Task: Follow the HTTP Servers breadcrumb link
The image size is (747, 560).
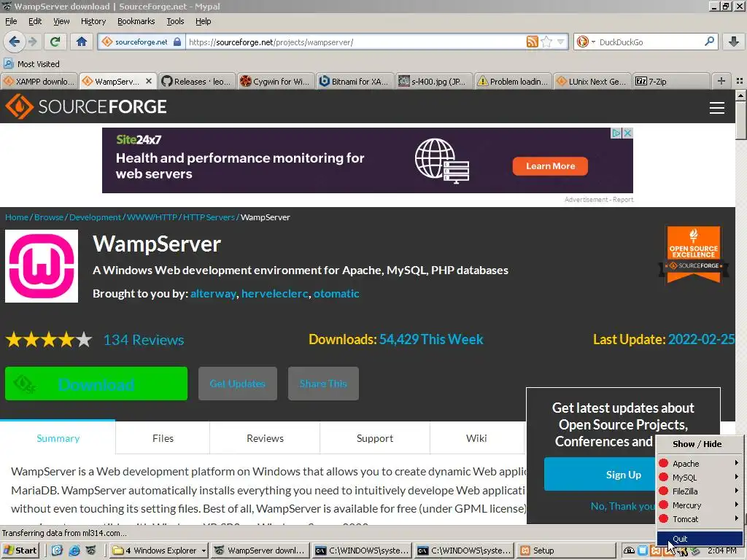Action: click(209, 217)
